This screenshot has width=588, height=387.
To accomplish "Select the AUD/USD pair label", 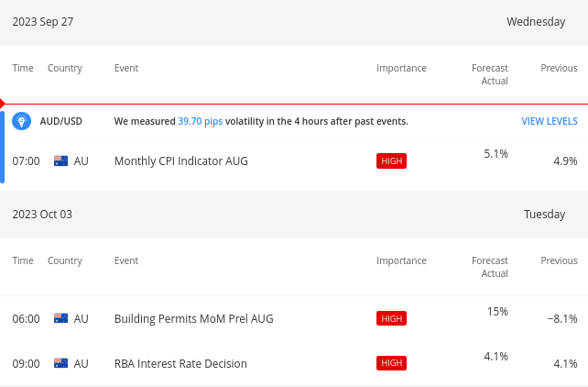I will click(x=61, y=121).
